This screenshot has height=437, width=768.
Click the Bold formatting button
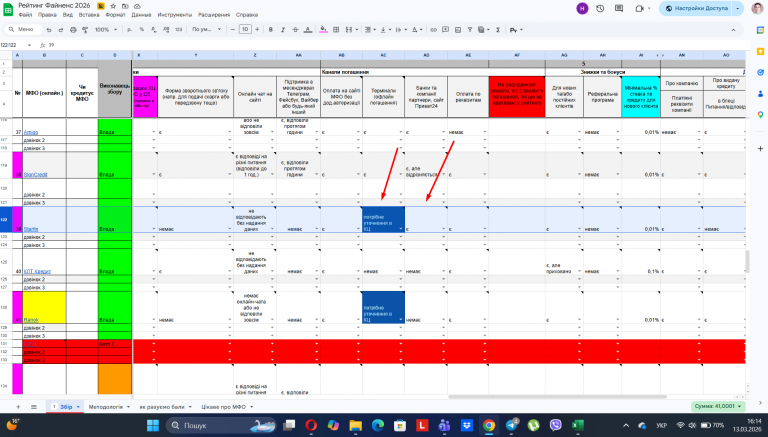pyautogui.click(x=273, y=29)
